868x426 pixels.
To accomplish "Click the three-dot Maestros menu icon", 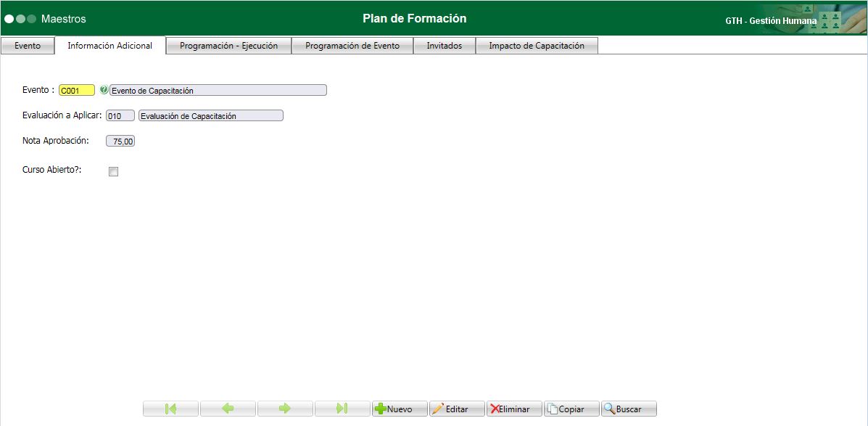I will 20,19.
